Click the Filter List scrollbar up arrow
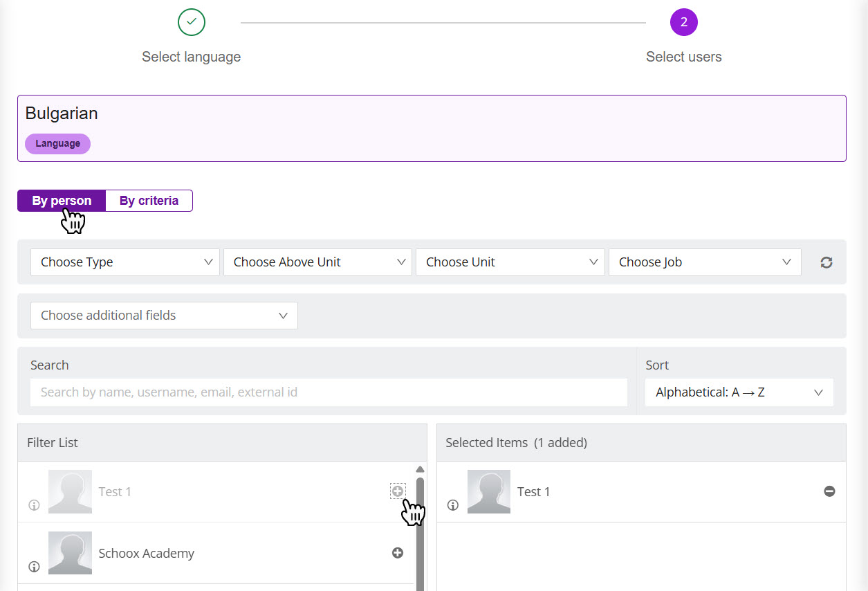Image resolution: width=868 pixels, height=591 pixels. pos(420,469)
